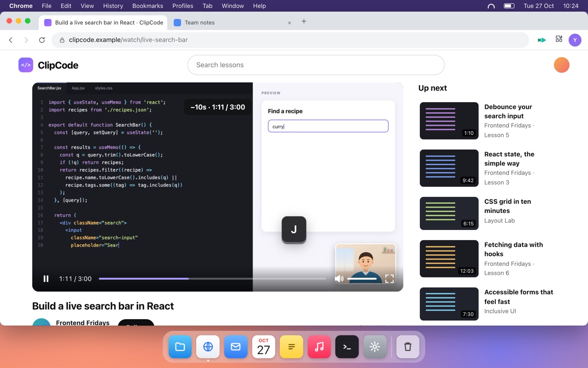Click the battery icon in the menu bar

[x=509, y=6]
